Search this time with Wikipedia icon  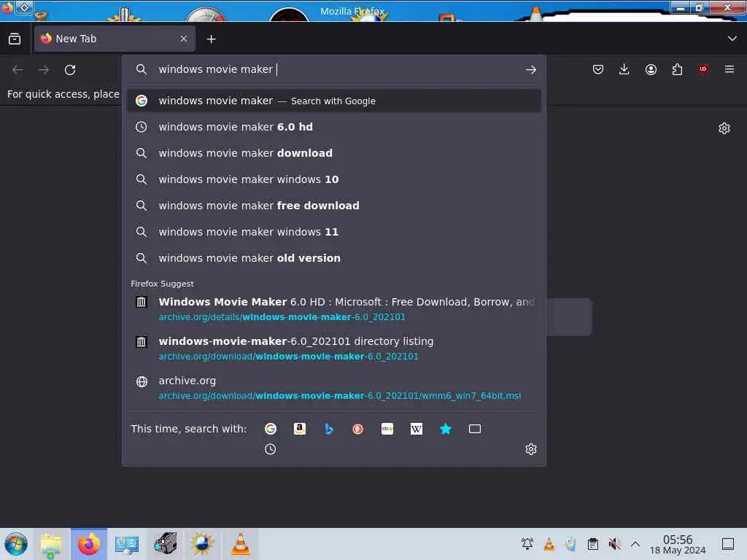[x=417, y=429]
